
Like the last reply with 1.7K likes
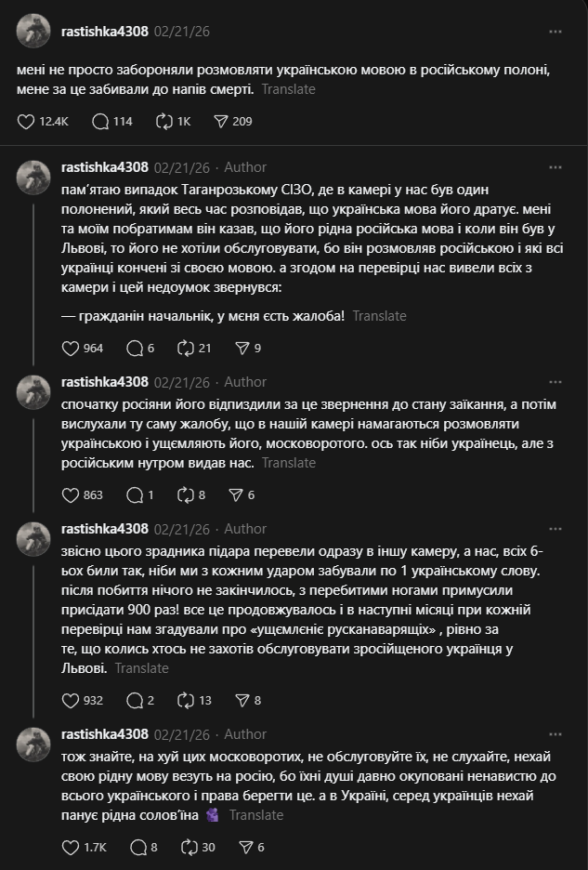pos(71,847)
